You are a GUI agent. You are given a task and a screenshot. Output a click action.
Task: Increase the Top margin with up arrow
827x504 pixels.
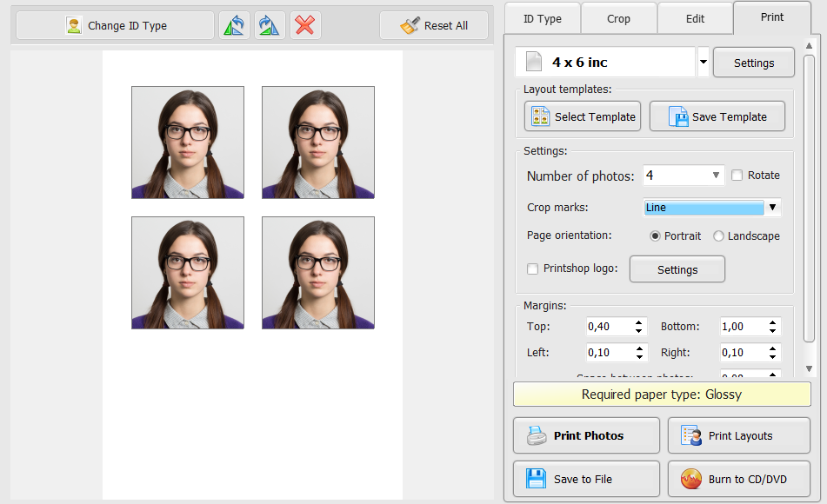pos(638,322)
